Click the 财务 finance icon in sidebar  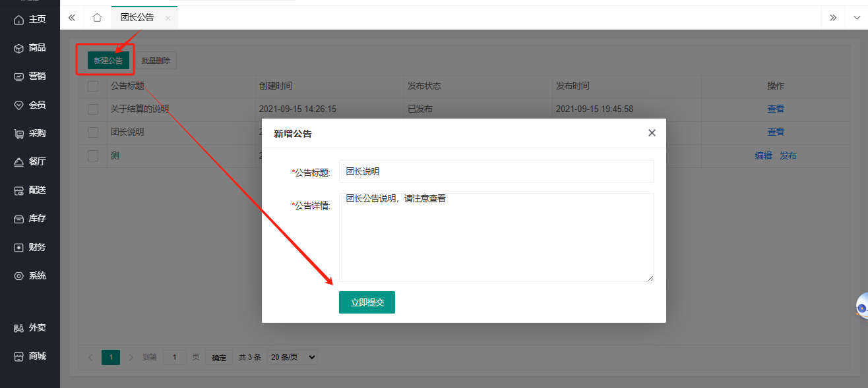click(18, 248)
